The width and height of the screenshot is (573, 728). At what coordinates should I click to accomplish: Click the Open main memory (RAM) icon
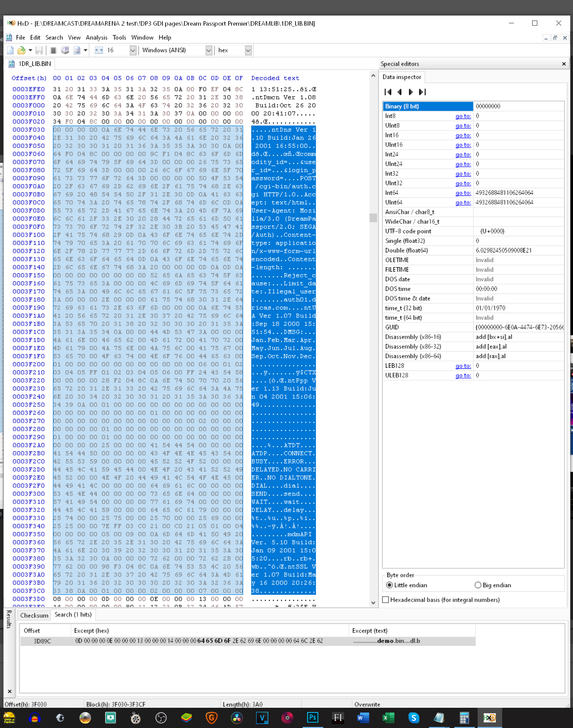click(53, 51)
